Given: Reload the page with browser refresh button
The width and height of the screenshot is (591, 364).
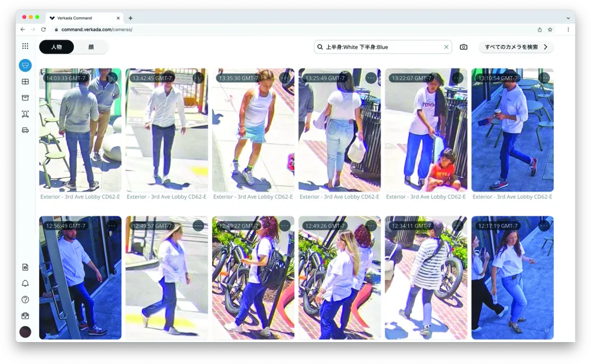Looking at the screenshot, I should 43,30.
